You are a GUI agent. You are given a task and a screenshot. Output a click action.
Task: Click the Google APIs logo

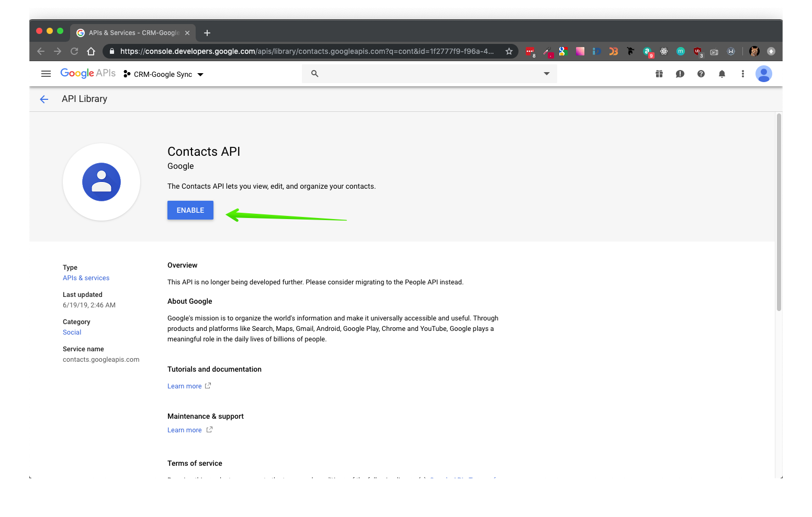88,74
